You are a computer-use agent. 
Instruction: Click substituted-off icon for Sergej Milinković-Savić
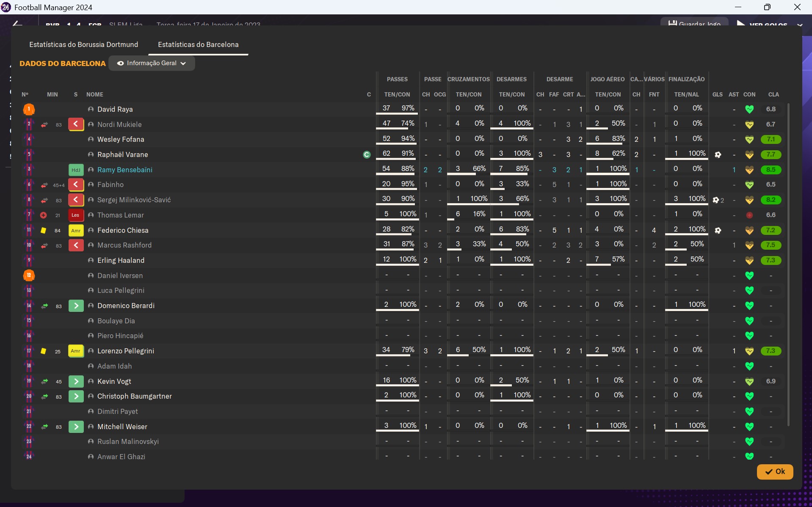click(x=76, y=200)
